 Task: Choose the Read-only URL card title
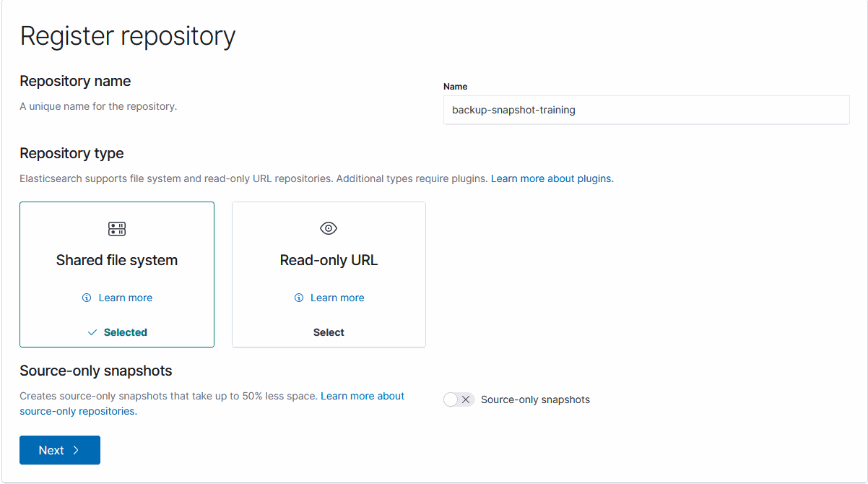click(329, 260)
